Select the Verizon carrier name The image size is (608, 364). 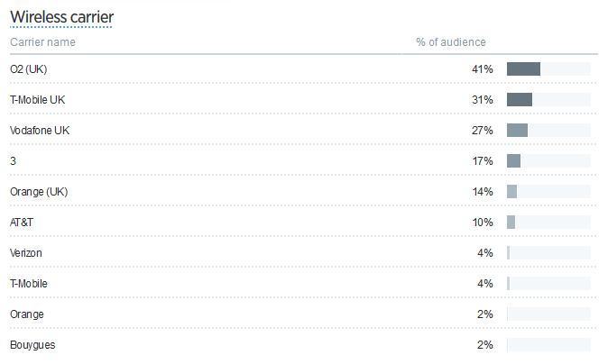point(26,253)
